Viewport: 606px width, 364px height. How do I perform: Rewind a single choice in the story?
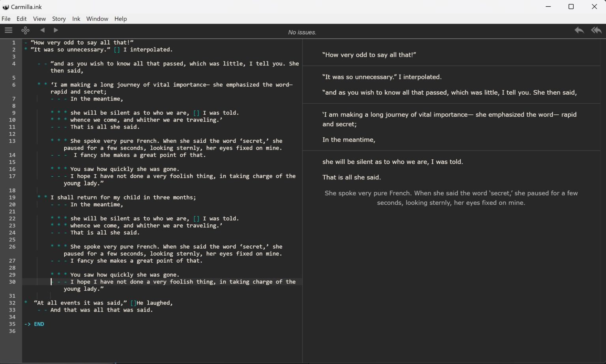[579, 30]
